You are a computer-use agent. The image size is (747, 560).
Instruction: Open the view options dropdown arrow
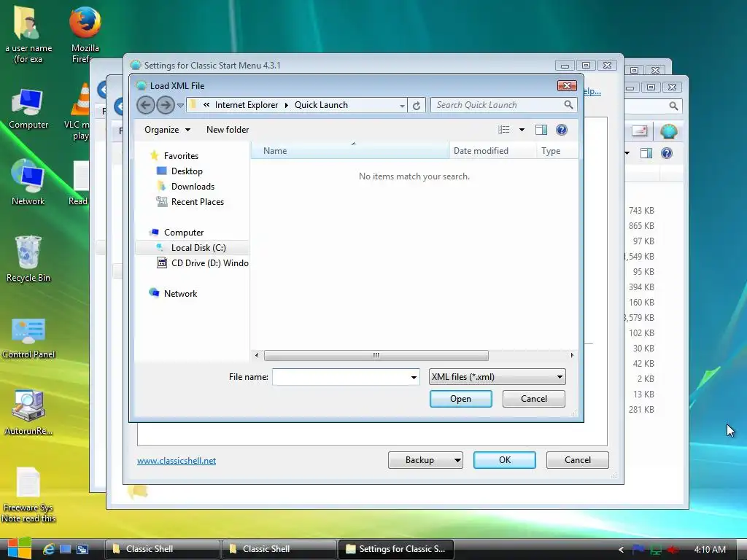(522, 130)
